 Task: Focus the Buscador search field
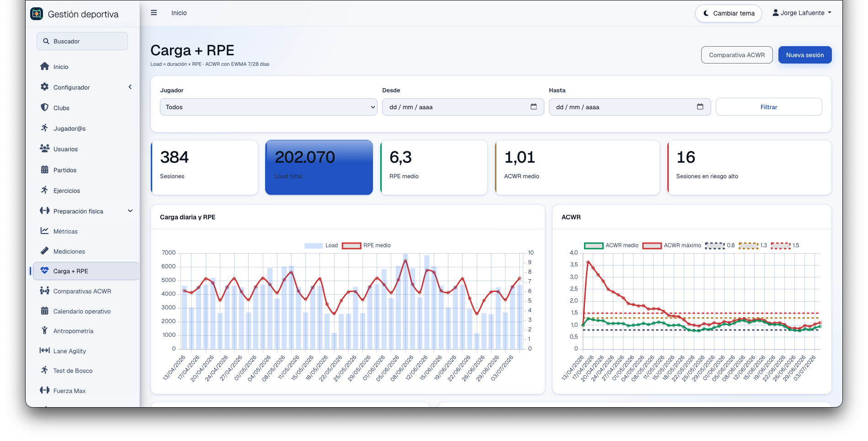[82, 41]
